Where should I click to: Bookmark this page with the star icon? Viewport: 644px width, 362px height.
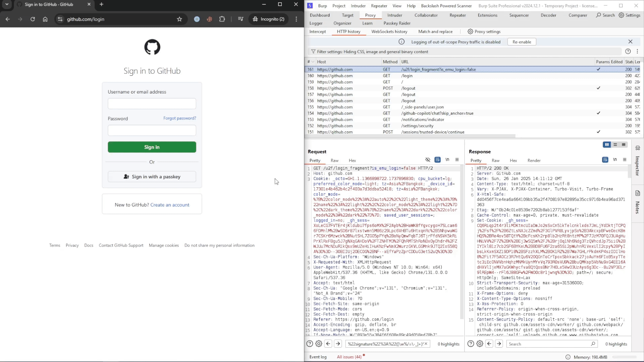179,19
